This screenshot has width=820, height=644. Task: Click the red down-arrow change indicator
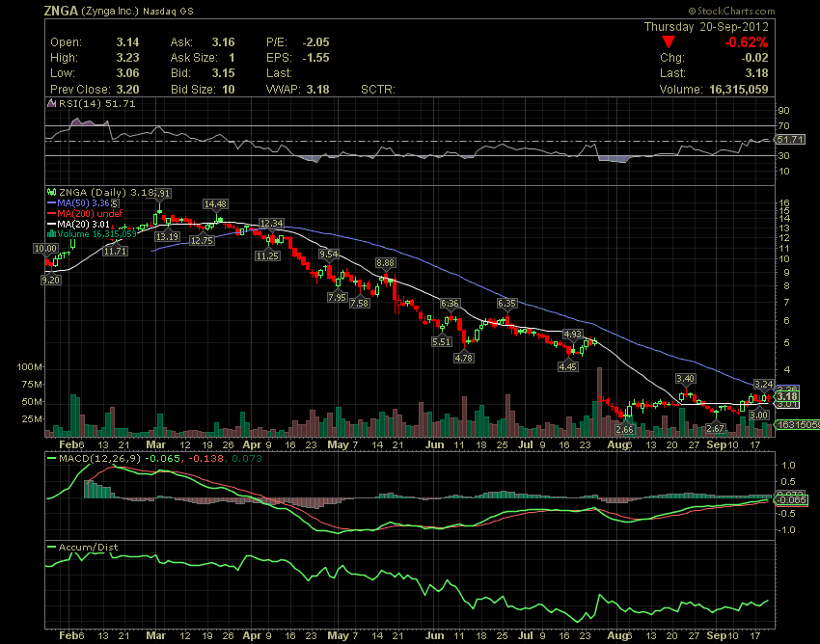669,41
